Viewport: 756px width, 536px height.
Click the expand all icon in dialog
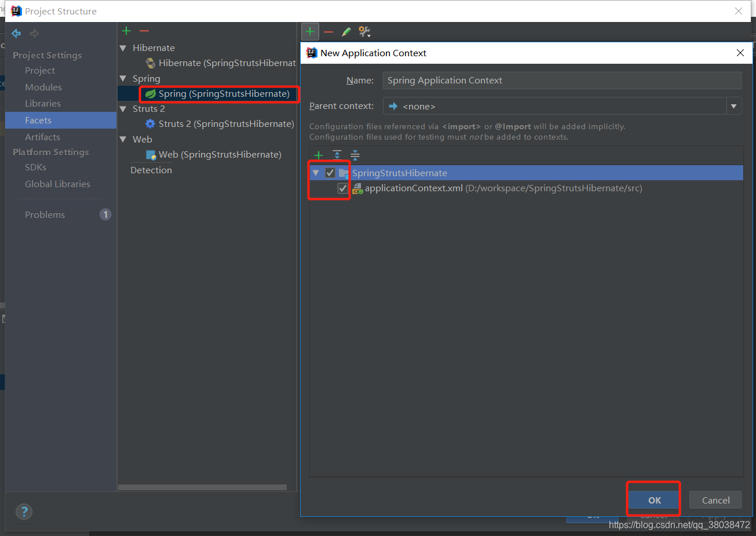pos(337,155)
